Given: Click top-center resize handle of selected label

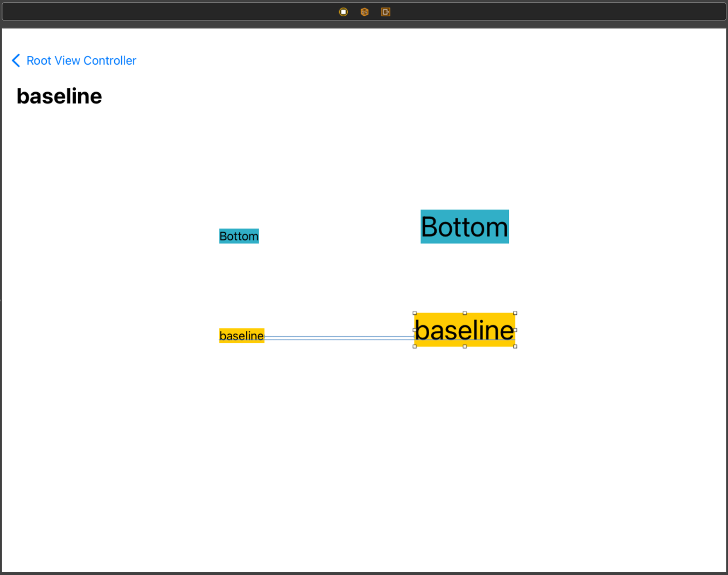Looking at the screenshot, I should coord(465,313).
